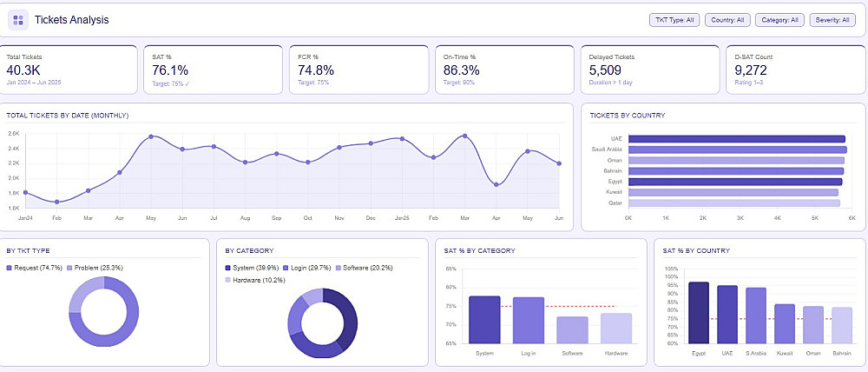This screenshot has width=868, height=372.
Task: Click the May peak point on monthly line chart
Action: (x=151, y=136)
